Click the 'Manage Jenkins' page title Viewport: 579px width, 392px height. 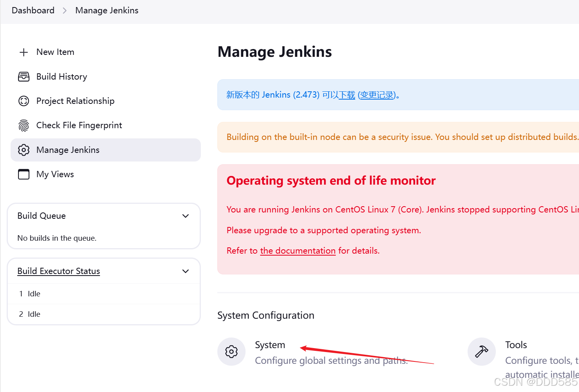(275, 52)
